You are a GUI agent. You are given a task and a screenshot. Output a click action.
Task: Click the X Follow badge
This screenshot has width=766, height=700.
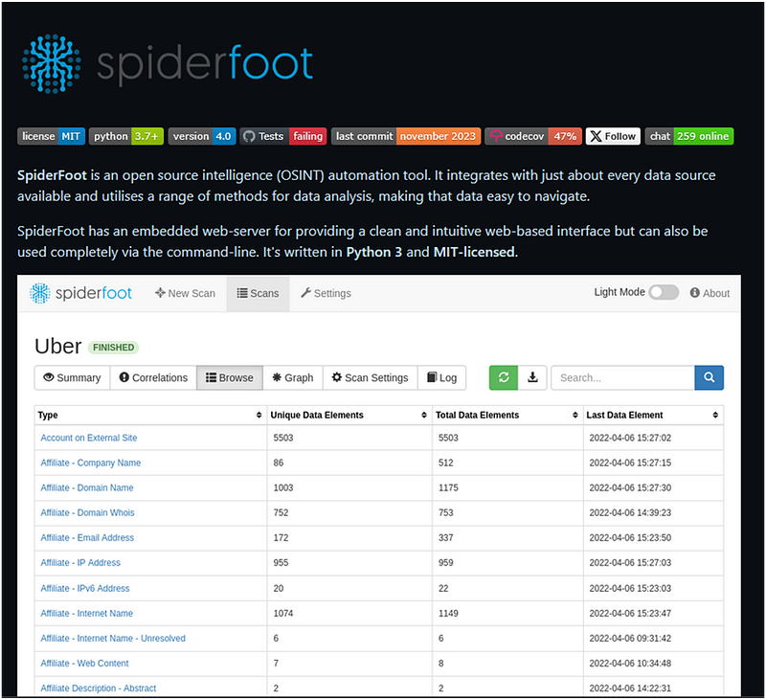(613, 136)
